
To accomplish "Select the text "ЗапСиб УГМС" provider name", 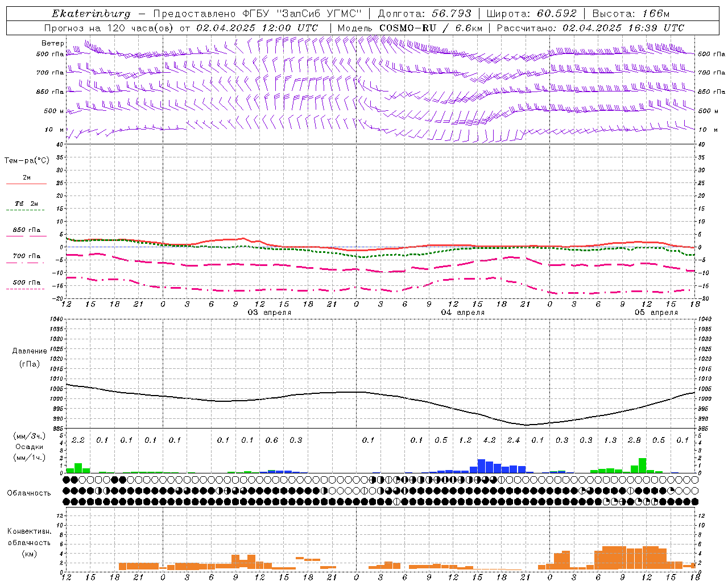I will 318,14.
